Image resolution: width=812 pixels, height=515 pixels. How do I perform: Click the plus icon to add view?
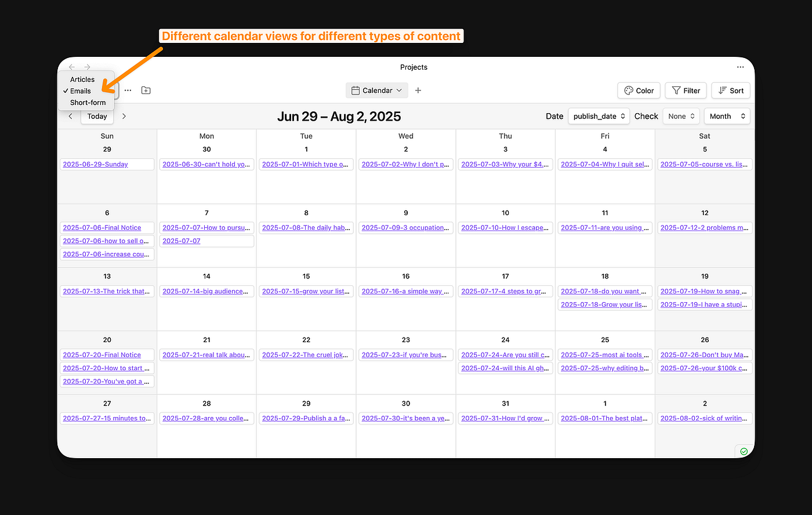(418, 90)
